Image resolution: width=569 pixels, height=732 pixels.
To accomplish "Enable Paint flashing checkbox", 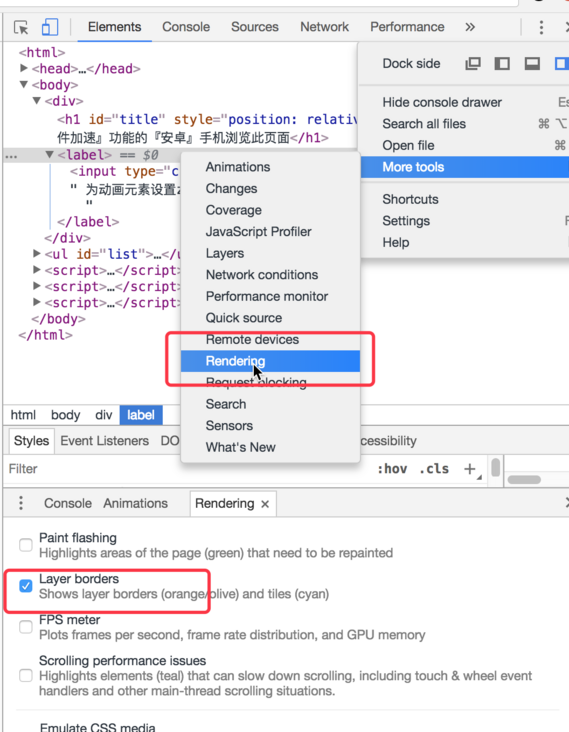I will tap(26, 545).
